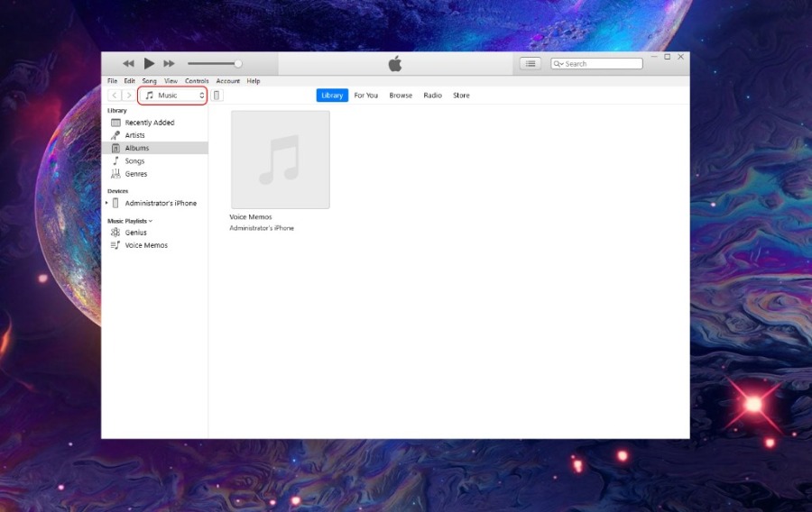
Task: Open the Music media type dropdown
Action: [x=173, y=96]
